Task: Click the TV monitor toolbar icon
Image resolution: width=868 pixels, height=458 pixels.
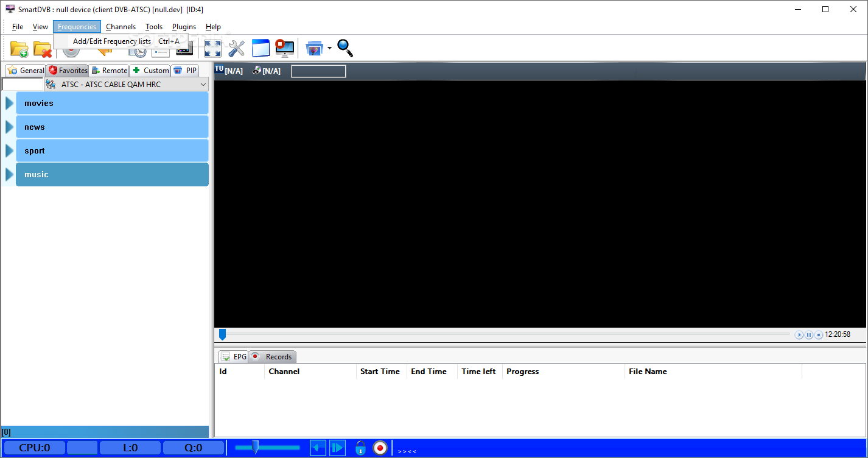Action: pyautogui.click(x=184, y=52)
